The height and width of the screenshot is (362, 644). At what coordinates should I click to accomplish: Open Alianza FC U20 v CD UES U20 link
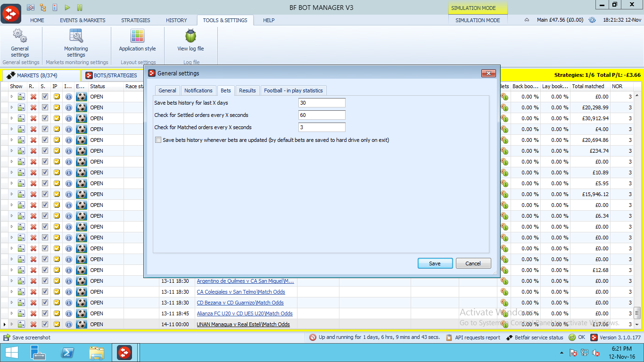pos(245,313)
